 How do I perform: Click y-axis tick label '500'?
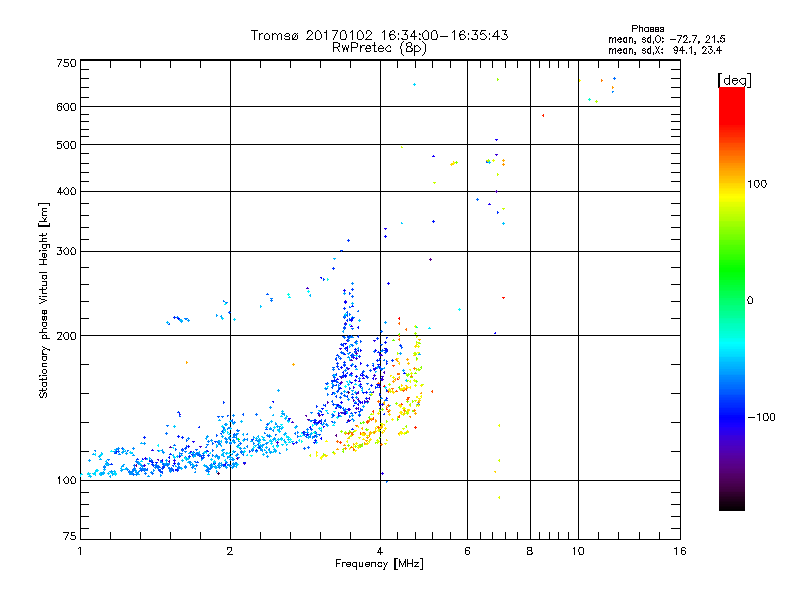pos(66,145)
